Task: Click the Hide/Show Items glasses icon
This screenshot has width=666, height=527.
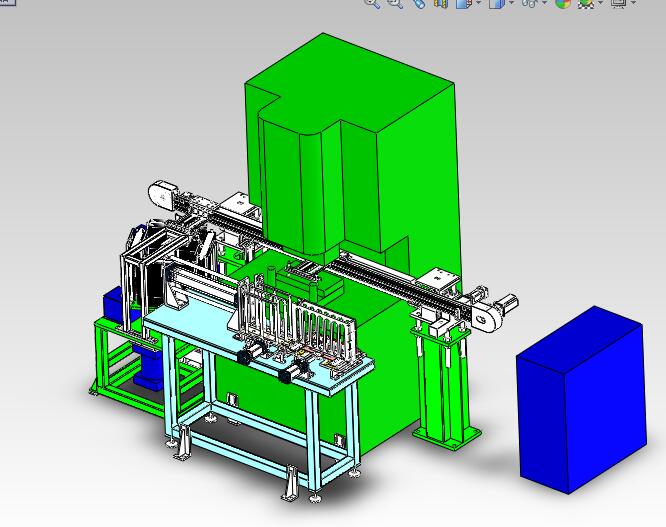Action: [530, 3]
